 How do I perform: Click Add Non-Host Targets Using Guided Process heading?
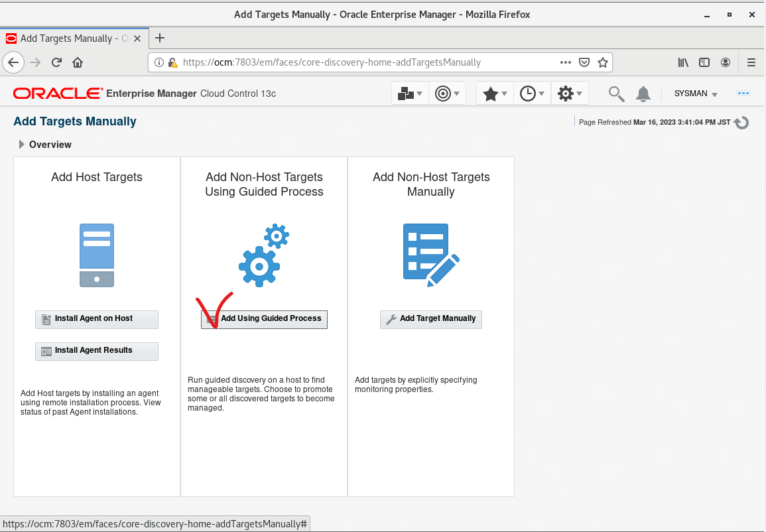264,184
